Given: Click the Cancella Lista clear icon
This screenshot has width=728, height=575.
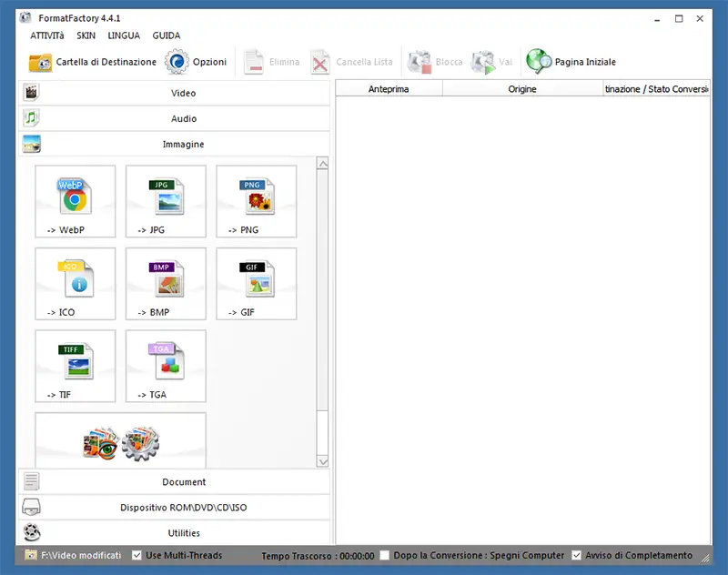Looking at the screenshot, I should tap(320, 62).
